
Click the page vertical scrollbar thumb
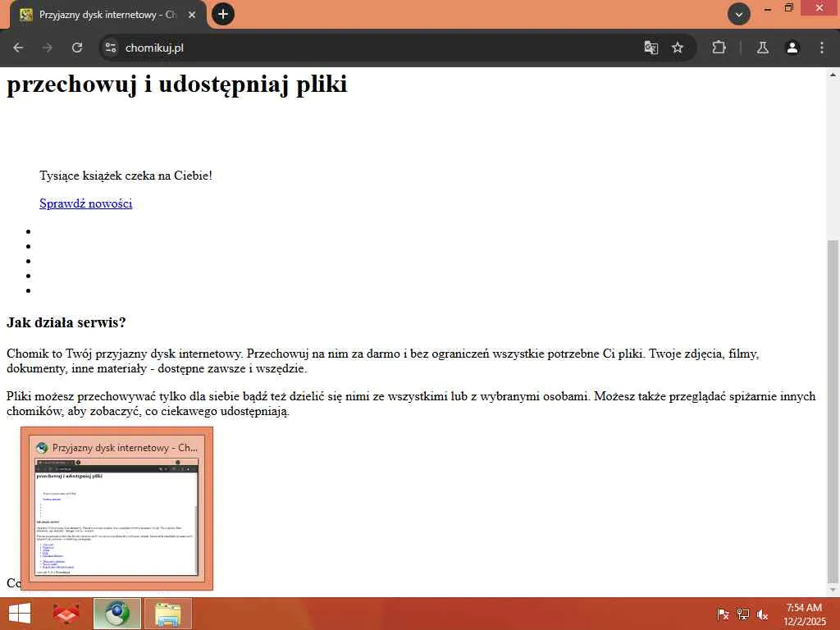(x=833, y=410)
